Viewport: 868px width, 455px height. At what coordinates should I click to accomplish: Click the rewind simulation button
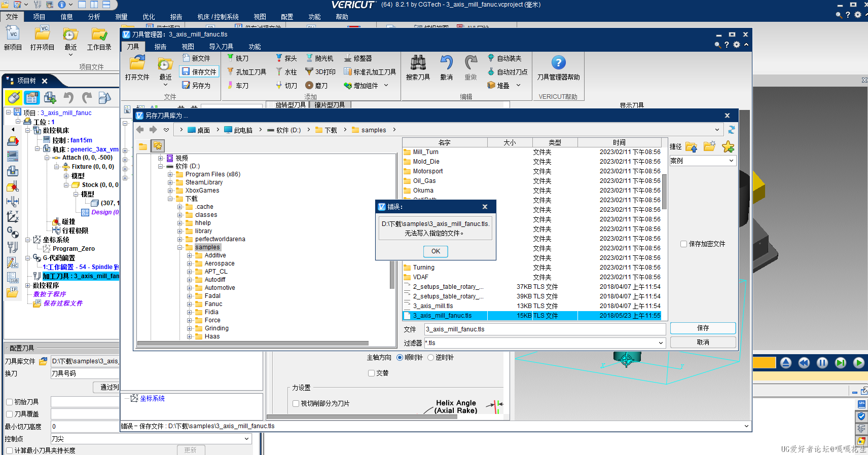point(804,363)
